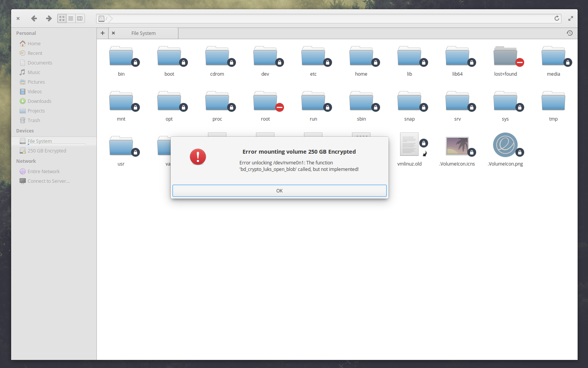This screenshot has height=368, width=588.
Task: Open Music from the sidebar
Action: (x=33, y=72)
